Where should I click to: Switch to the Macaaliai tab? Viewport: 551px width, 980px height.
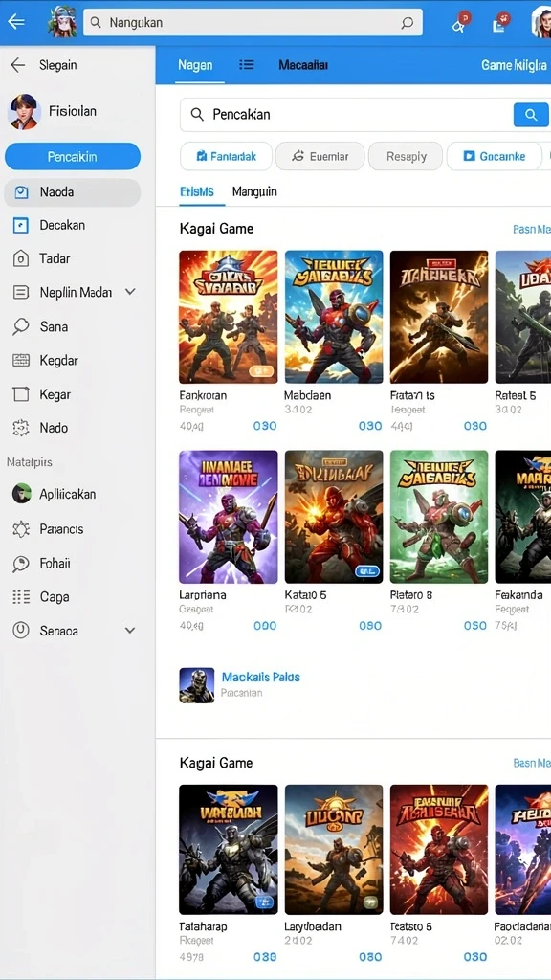coord(303,65)
